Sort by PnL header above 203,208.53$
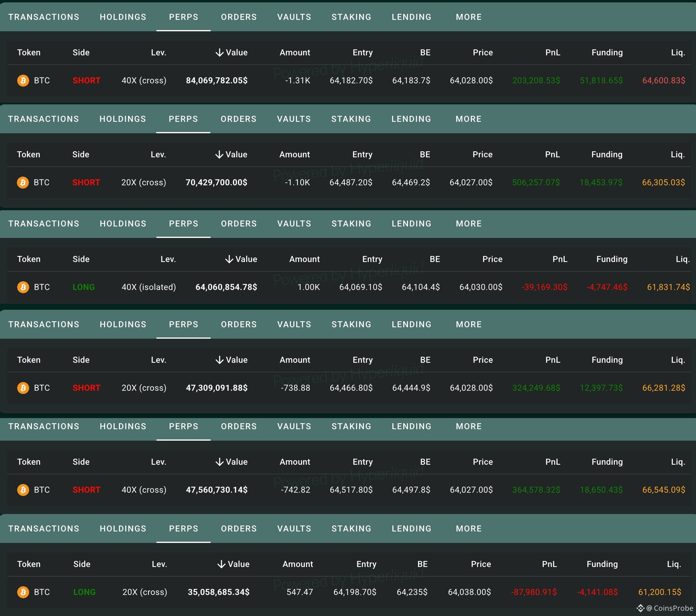The image size is (696, 616). coord(553,53)
